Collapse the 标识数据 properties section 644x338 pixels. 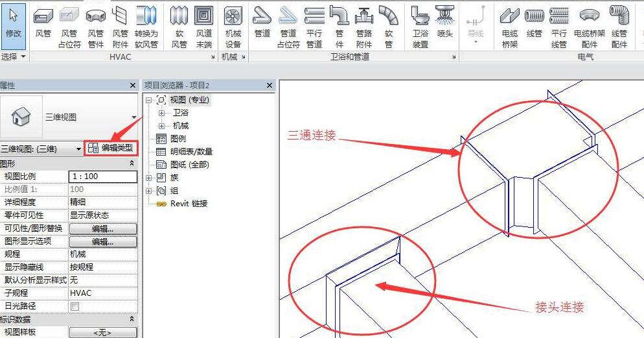point(132,319)
